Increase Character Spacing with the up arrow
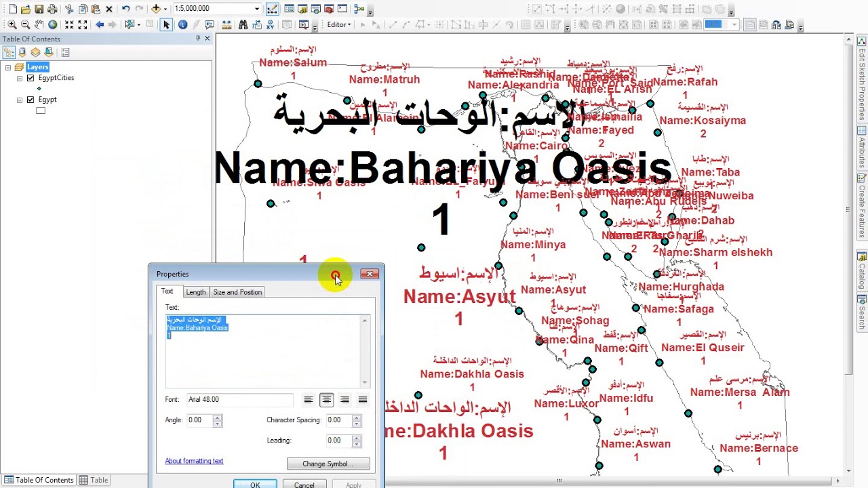The height and width of the screenshot is (488, 868). (356, 418)
